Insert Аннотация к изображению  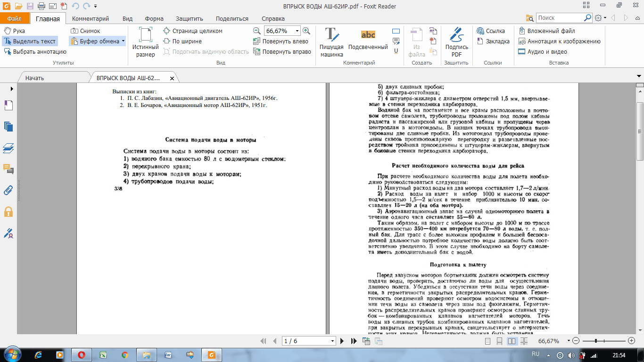coord(559,41)
